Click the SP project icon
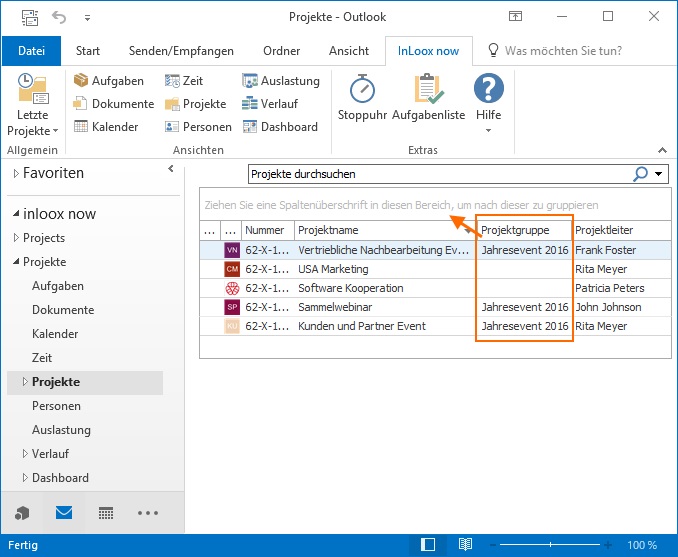 click(x=232, y=307)
